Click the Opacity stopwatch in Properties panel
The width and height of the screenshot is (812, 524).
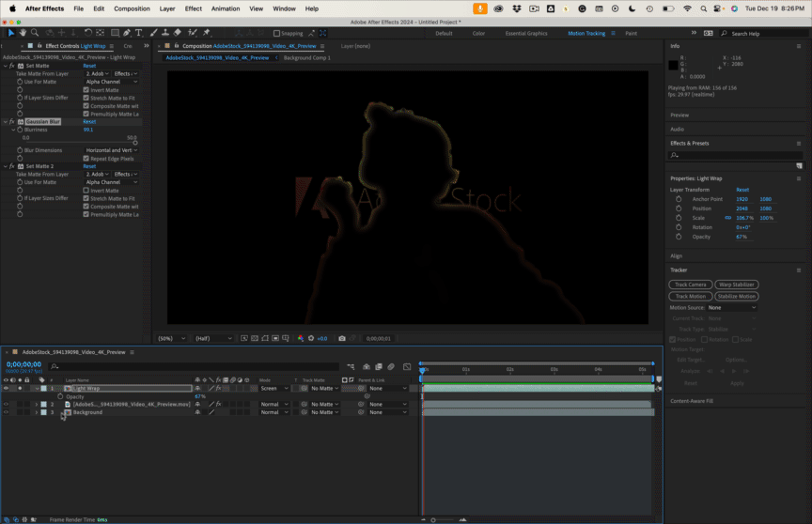[679, 237]
